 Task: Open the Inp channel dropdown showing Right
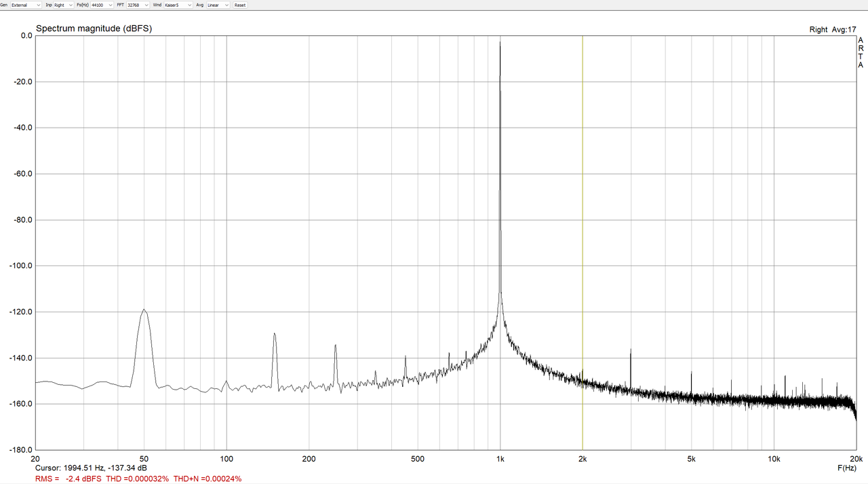(x=64, y=5)
